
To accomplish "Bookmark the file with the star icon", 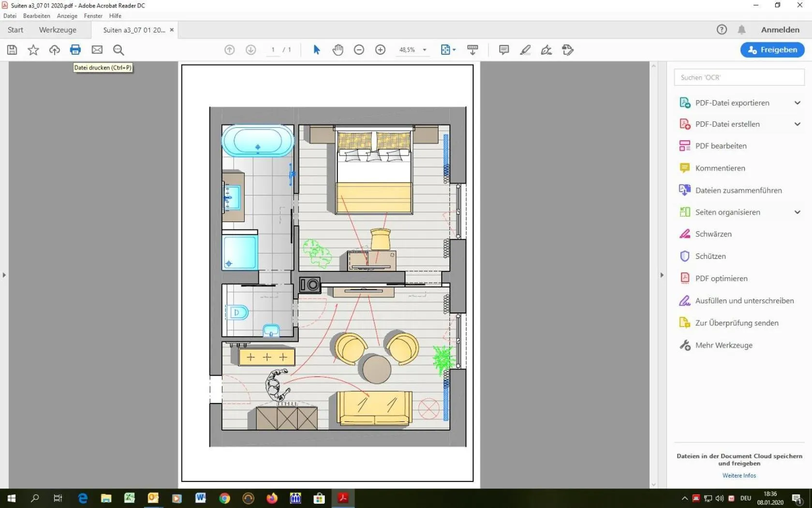I will click(x=33, y=50).
